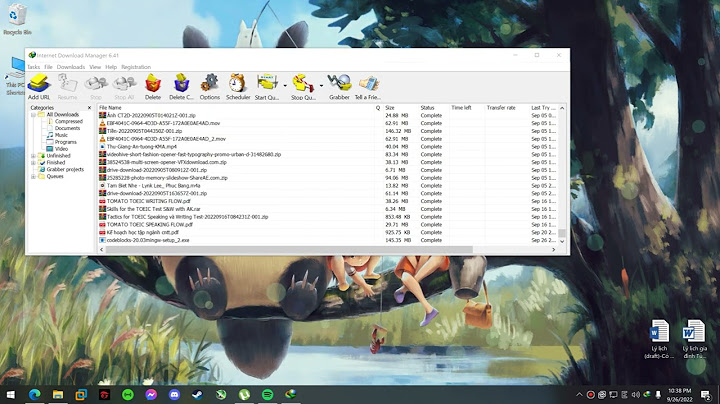The image size is (720, 404).
Task: Open the Tasks menu
Action: [34, 67]
